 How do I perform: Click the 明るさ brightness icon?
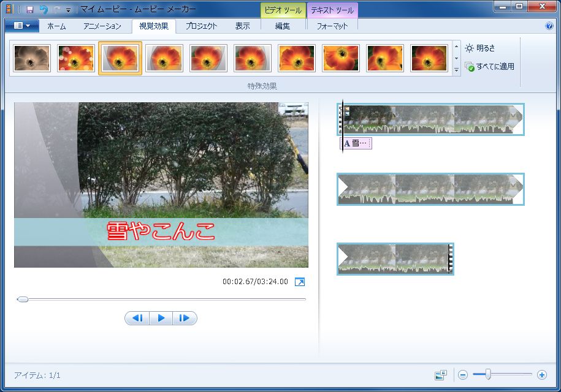click(469, 48)
